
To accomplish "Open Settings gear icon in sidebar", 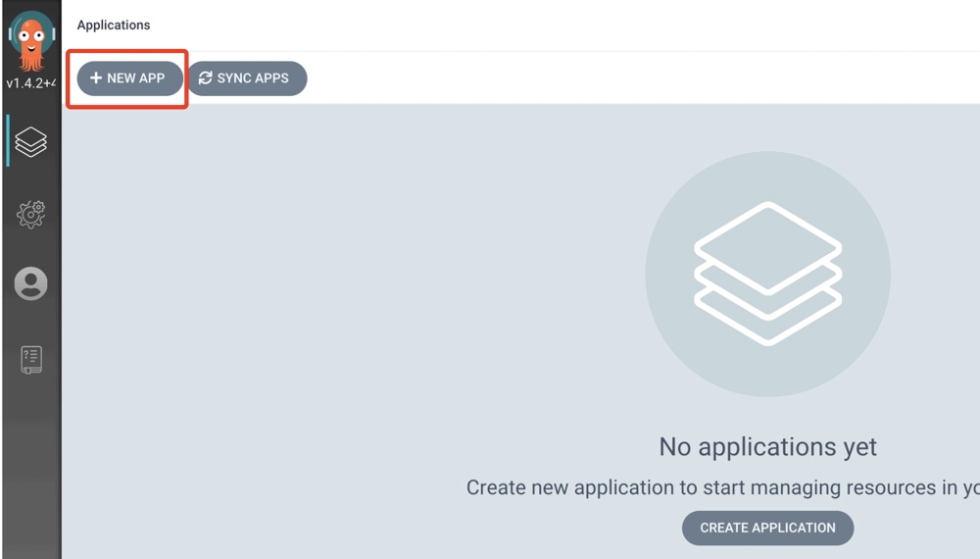I will (31, 215).
